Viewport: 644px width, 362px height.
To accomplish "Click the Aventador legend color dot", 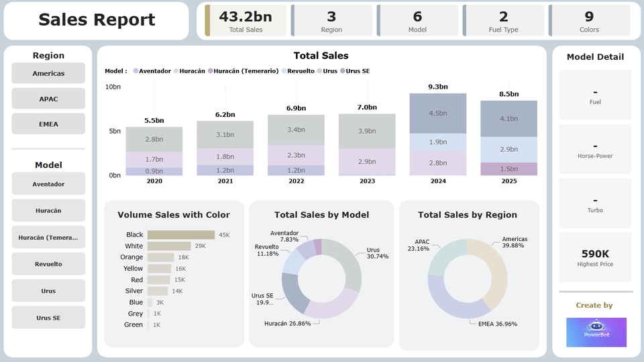I will pos(136,71).
